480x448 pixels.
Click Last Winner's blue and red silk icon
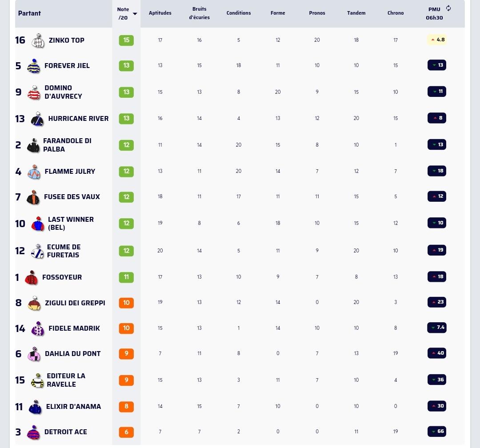coord(38,224)
